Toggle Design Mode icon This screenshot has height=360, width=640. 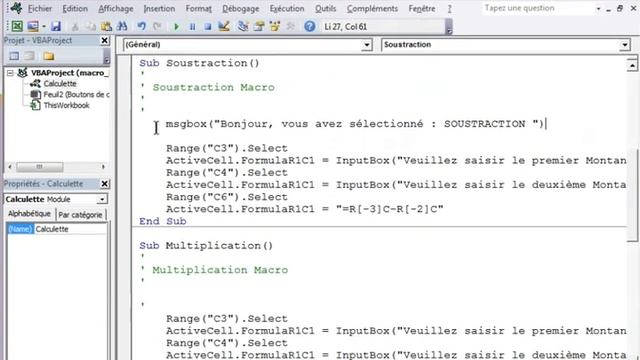click(x=223, y=27)
